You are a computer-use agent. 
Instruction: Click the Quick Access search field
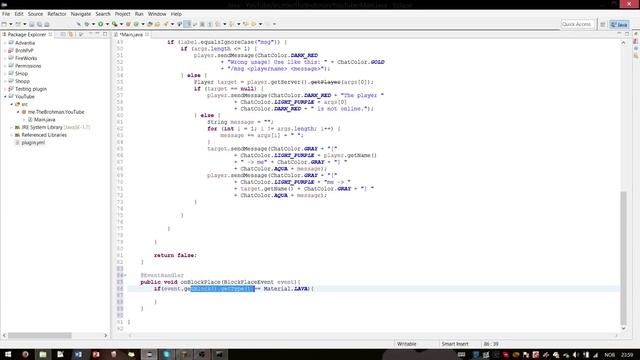pyautogui.click(x=577, y=24)
